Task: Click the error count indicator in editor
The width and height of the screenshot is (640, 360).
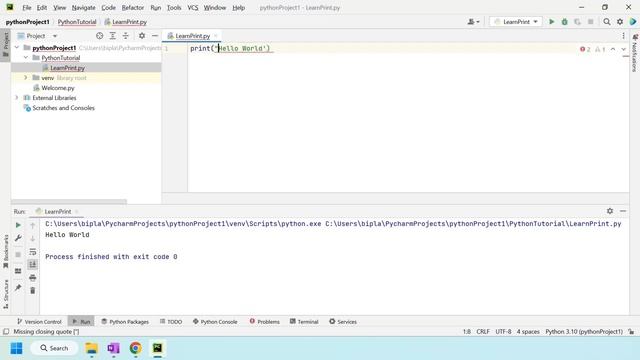Action: pyautogui.click(x=585, y=49)
